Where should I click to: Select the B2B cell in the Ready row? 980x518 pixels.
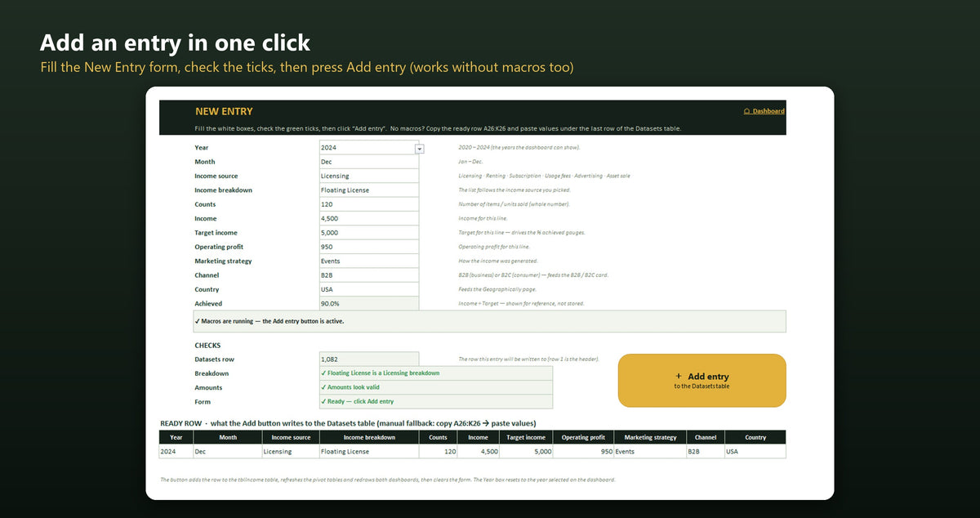706,451
